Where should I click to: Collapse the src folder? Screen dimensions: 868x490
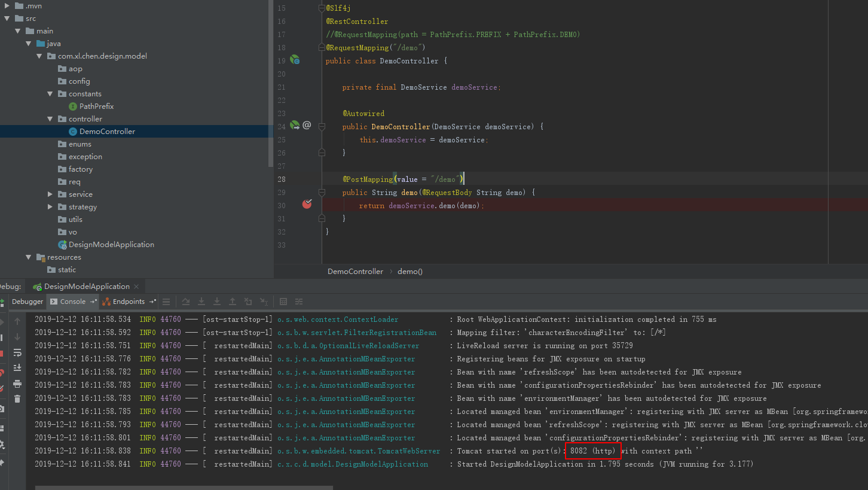7,19
